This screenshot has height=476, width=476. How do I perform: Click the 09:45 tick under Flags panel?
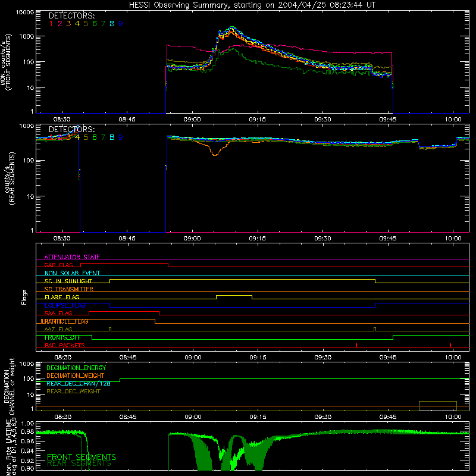pyautogui.click(x=388, y=358)
